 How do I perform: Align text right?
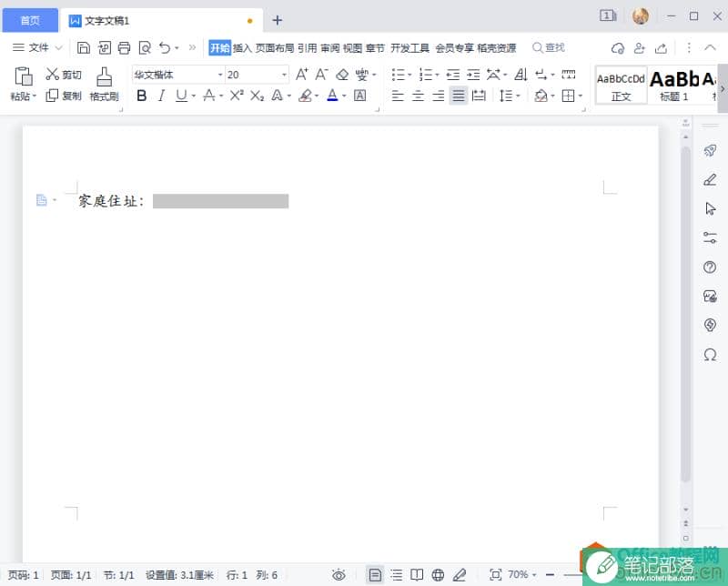[x=439, y=96]
